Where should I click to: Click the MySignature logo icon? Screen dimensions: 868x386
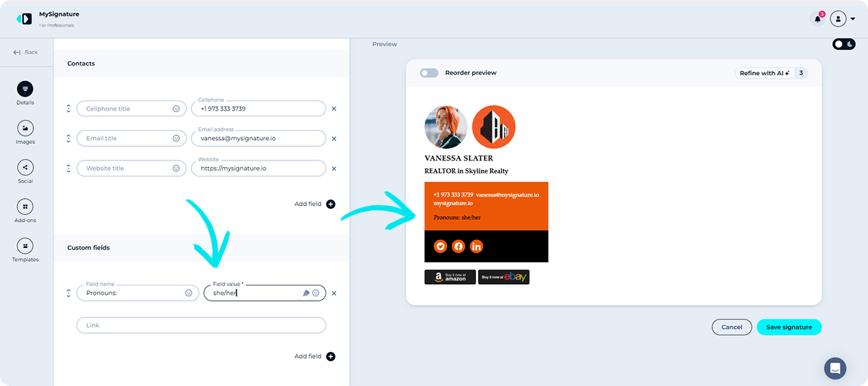(24, 19)
